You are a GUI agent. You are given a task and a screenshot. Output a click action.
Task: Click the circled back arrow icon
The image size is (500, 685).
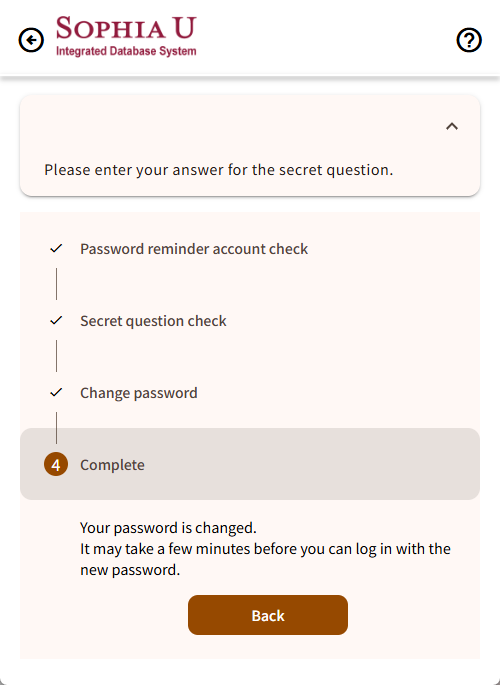coord(31,40)
